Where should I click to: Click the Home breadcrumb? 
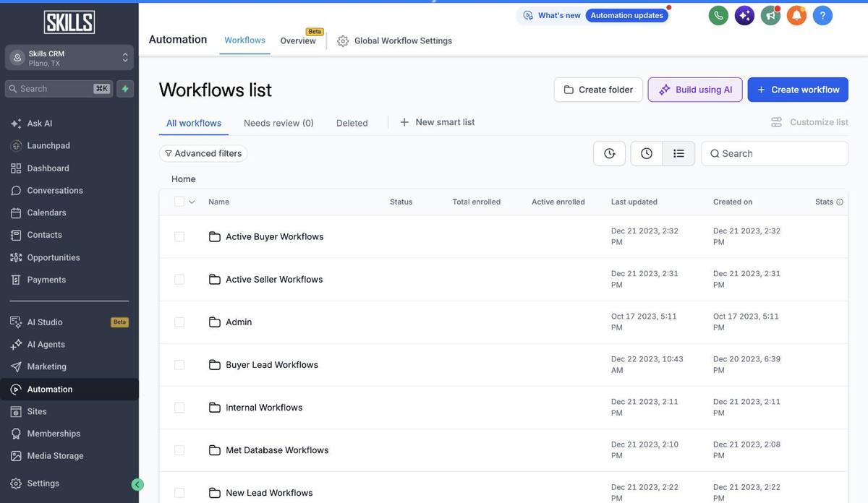point(184,179)
